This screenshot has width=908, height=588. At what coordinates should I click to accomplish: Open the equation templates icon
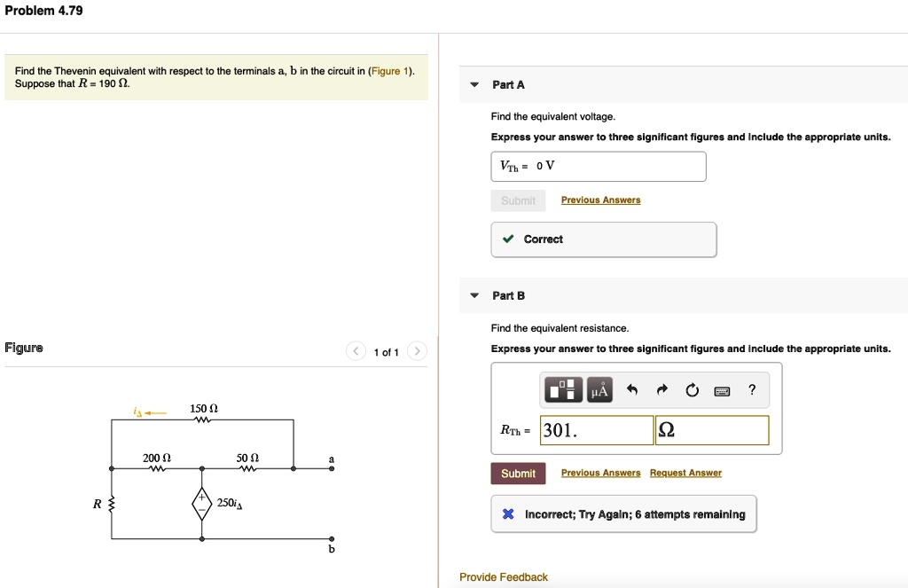(x=563, y=389)
